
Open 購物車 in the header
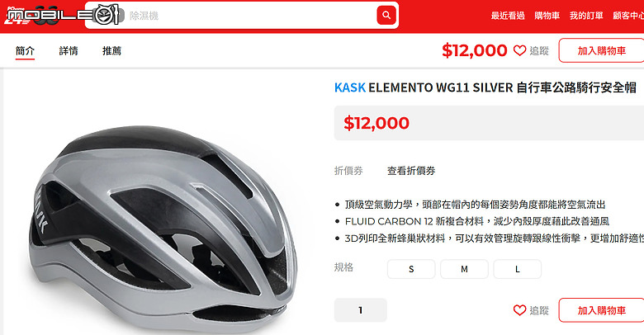[547, 16]
